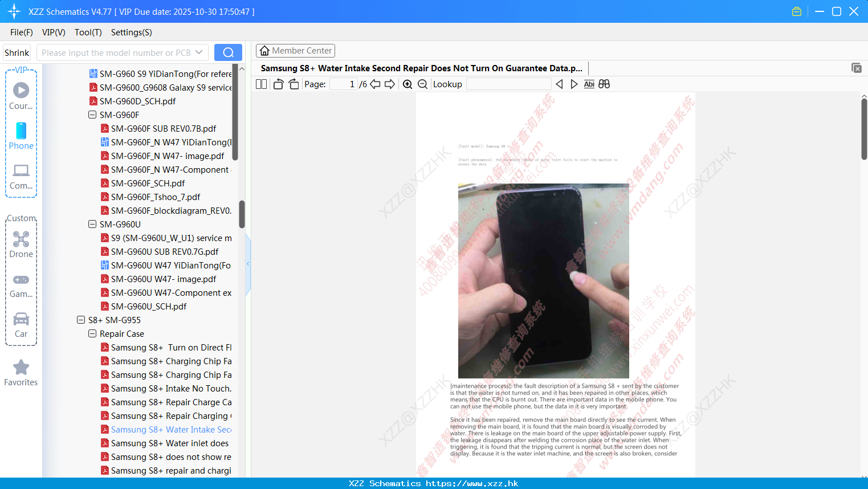Screen dimensions: 868x489
Task: Open S9 (SM-G960U_W_U1) service manual
Action: [166, 238]
